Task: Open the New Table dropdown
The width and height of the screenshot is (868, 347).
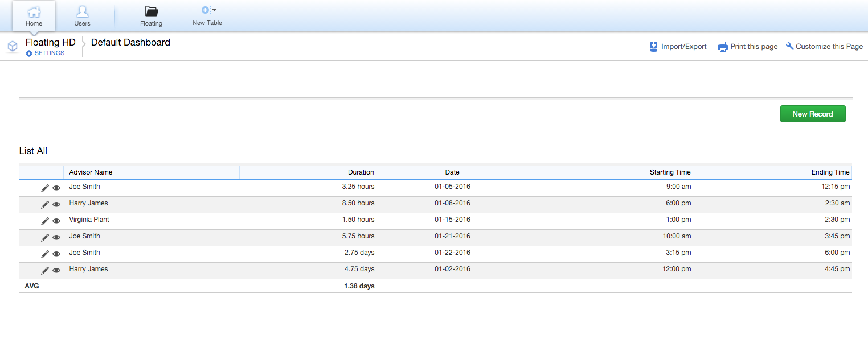Action: 207,16
